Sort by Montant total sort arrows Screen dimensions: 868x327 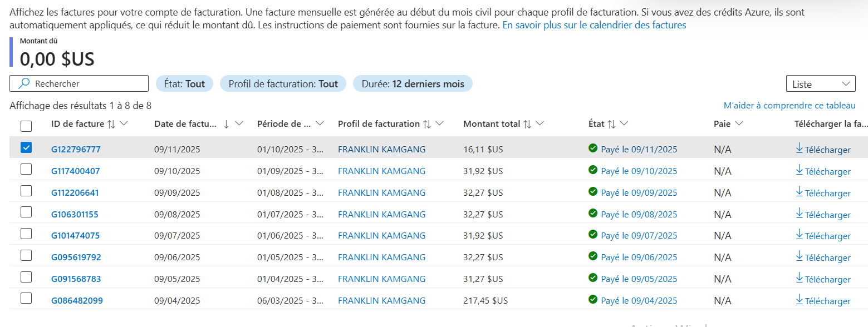[x=527, y=124]
